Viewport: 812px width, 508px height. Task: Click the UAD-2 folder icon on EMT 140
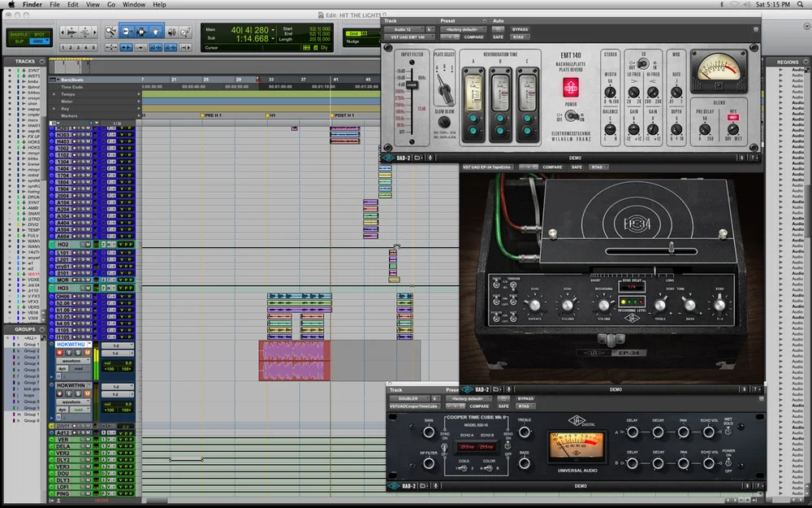click(418, 158)
